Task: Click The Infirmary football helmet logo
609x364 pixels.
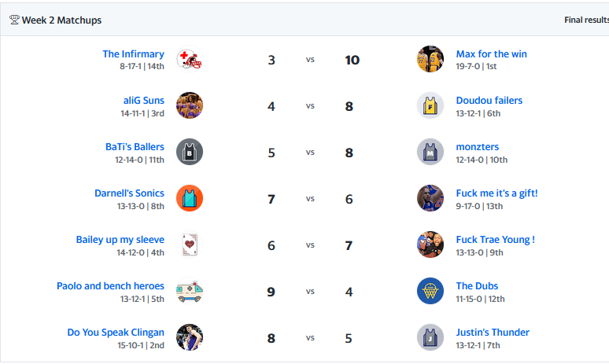Action: [190, 60]
